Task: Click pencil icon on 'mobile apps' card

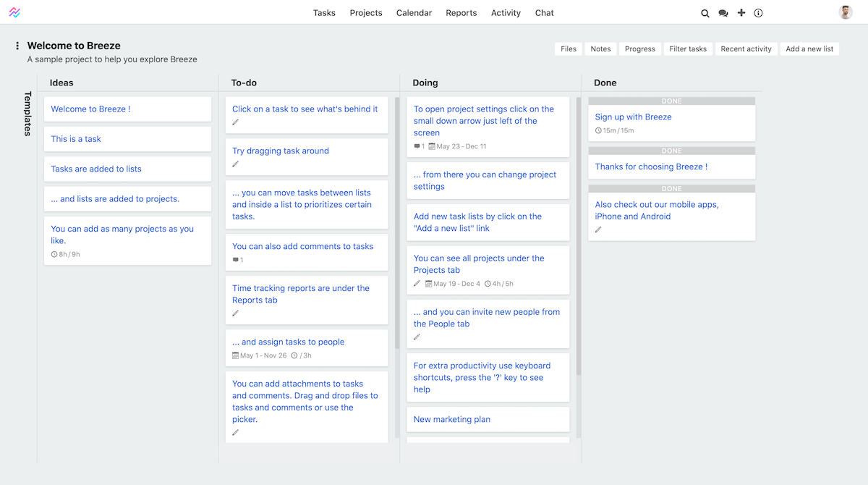Action: pyautogui.click(x=598, y=229)
